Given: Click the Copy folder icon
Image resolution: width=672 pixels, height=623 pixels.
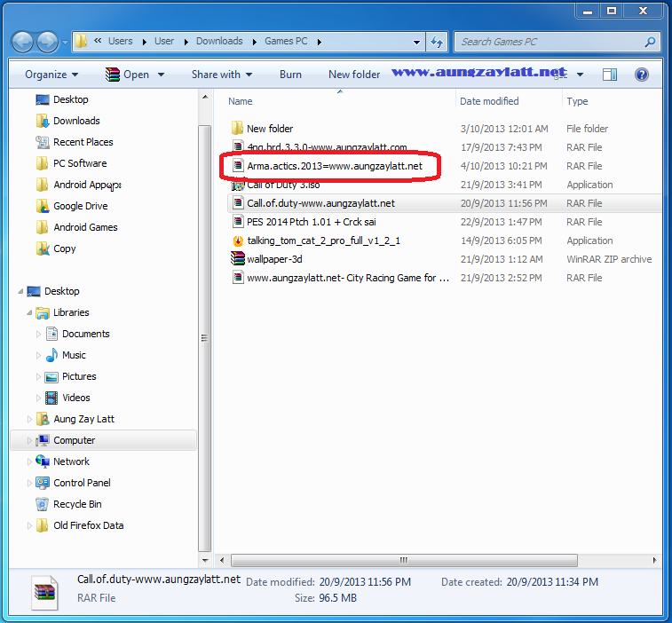Looking at the screenshot, I should coord(43,248).
